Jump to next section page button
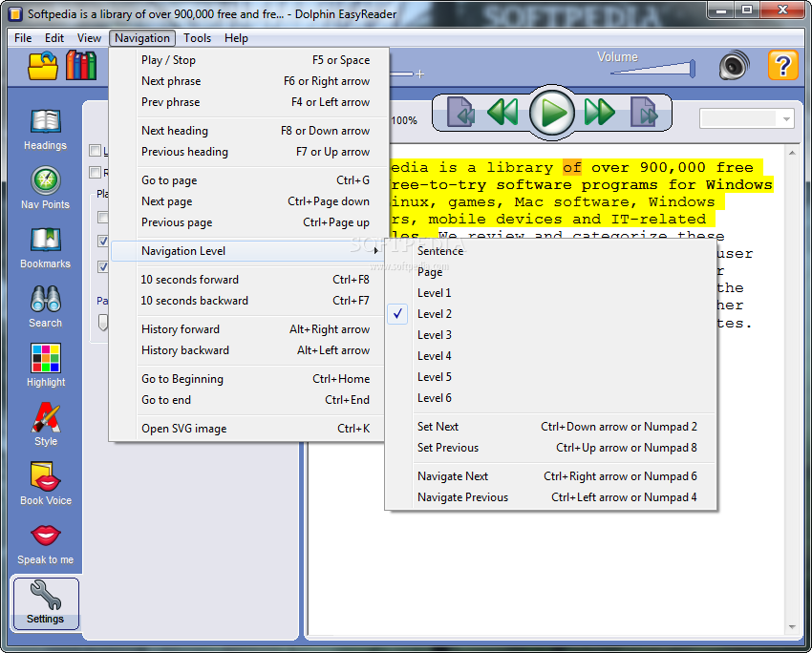 coord(644,112)
